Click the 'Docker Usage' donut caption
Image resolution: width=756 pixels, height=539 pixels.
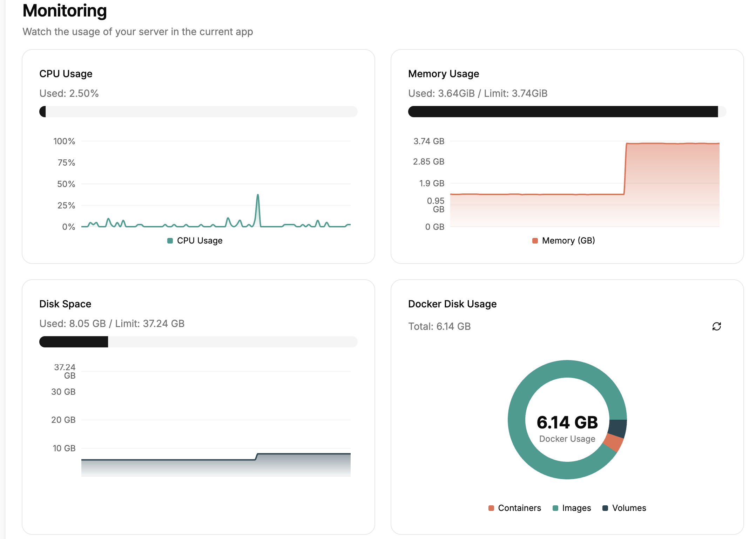[567, 439]
